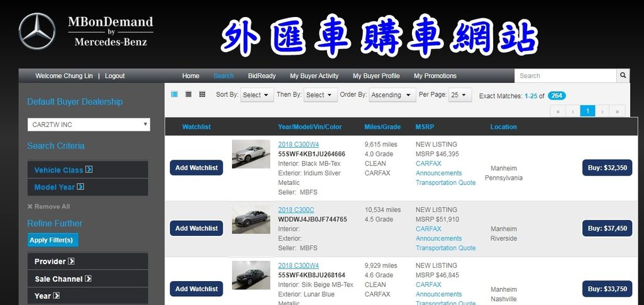The height and width of the screenshot is (305, 644).
Task: Open the 2018 C300W4 link priced $33,750
Action: [298, 265]
